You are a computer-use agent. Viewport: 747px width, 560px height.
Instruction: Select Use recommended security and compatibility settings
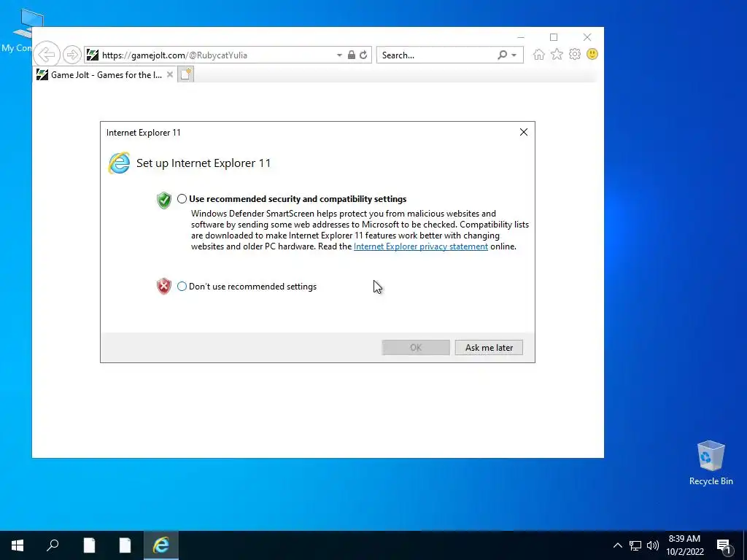click(182, 199)
